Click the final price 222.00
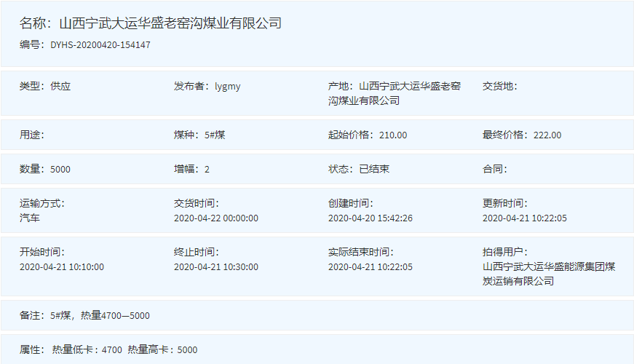Viewport: 634px width, 364px height. 547,135
